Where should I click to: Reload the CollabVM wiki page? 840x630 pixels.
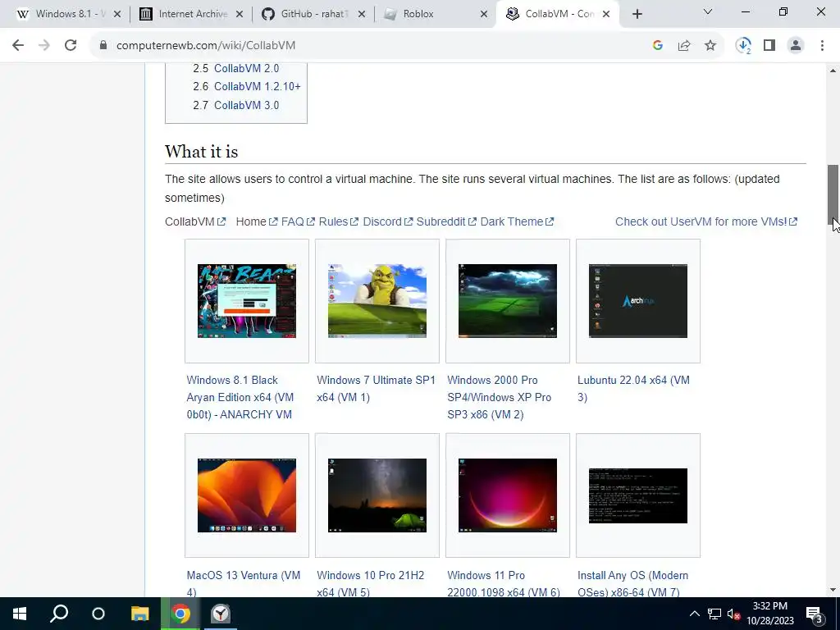71,46
